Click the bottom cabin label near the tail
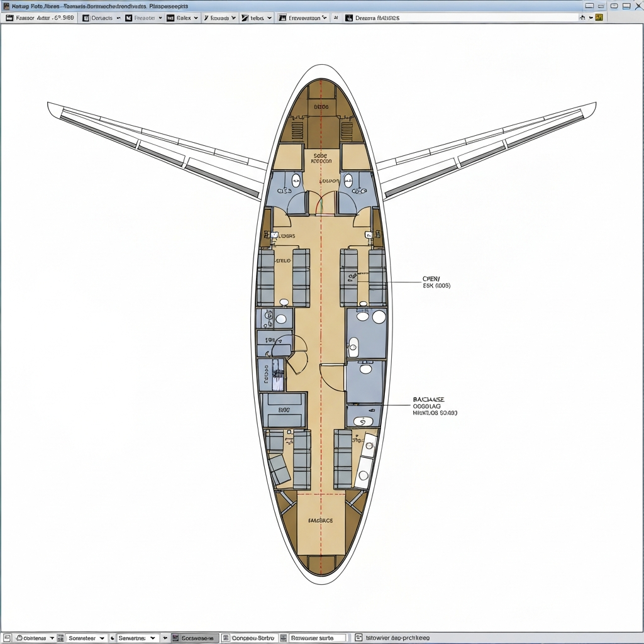 click(x=320, y=520)
